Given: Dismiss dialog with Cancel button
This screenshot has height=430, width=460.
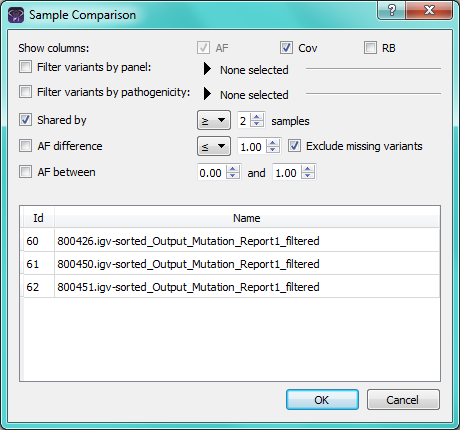Looking at the screenshot, I should [403, 400].
